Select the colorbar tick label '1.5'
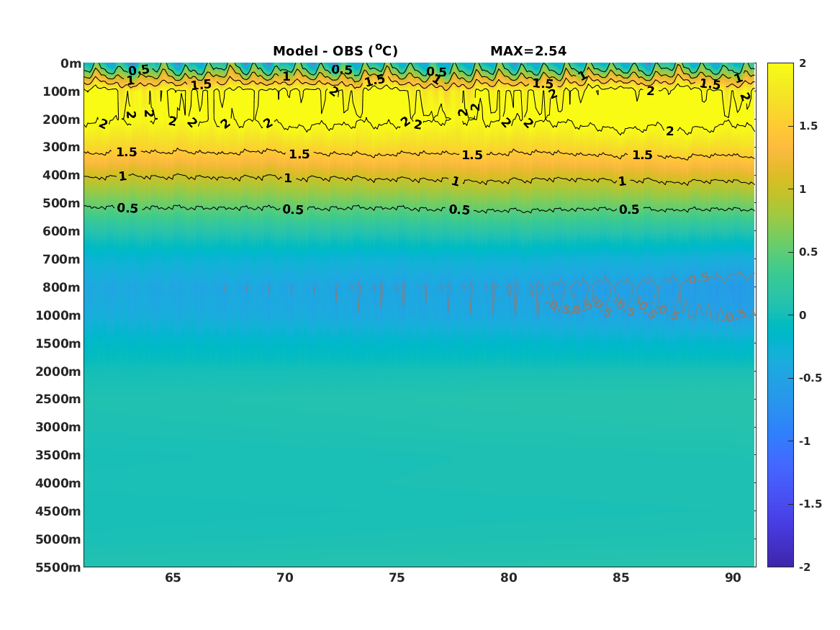The image size is (840, 630). [x=808, y=126]
